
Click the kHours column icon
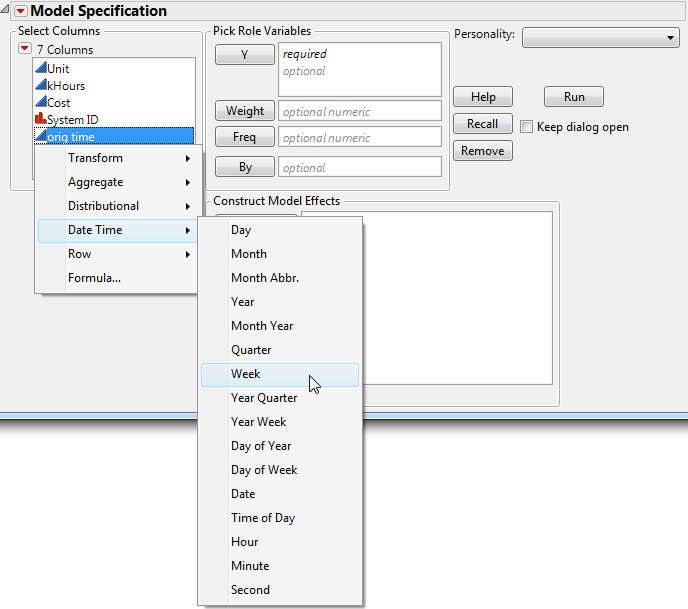[40, 85]
